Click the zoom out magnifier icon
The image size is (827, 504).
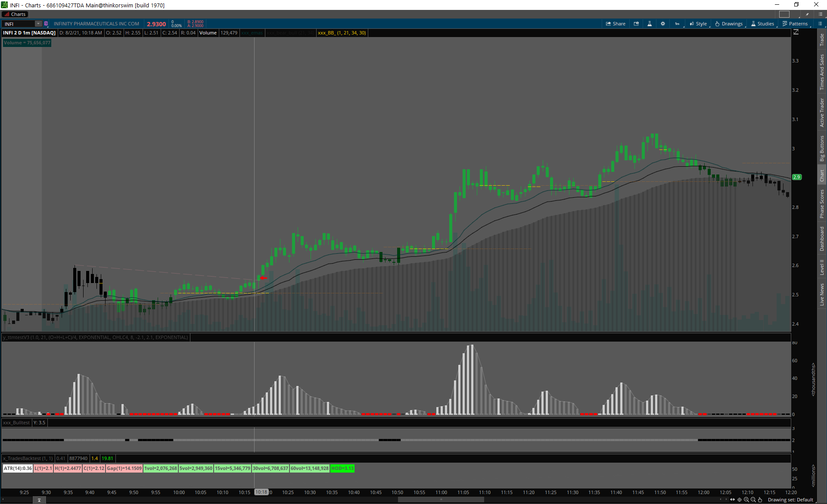(753, 500)
